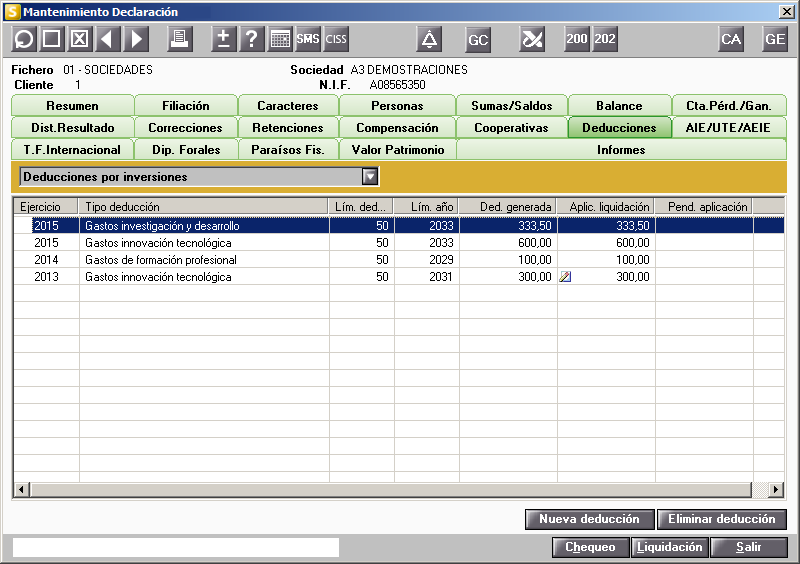The image size is (800, 564).
Task: Open the Informes tab
Action: tap(621, 150)
